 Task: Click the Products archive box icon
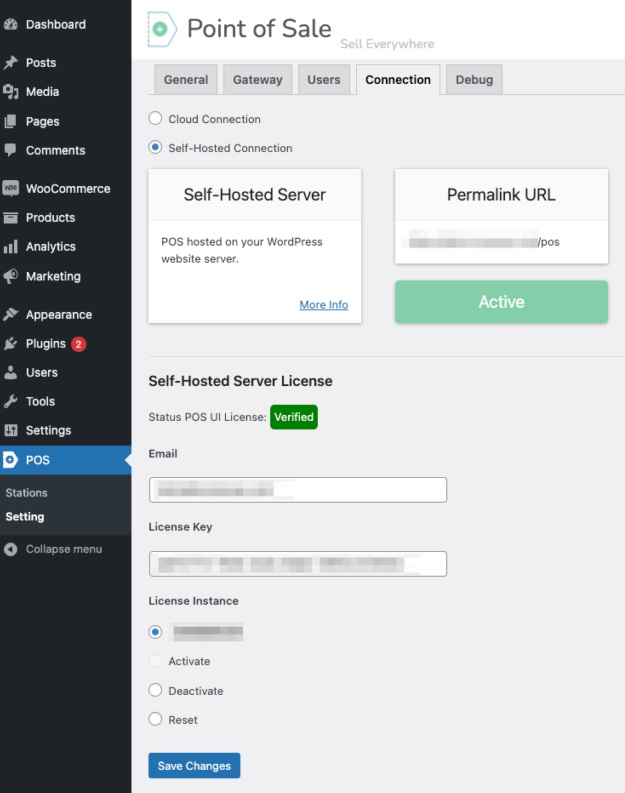(x=11, y=217)
